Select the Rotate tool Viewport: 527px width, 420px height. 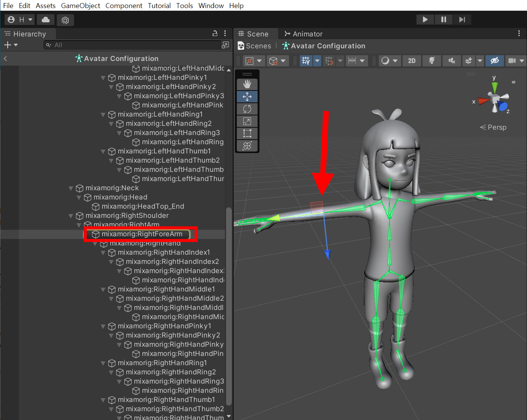[247, 109]
